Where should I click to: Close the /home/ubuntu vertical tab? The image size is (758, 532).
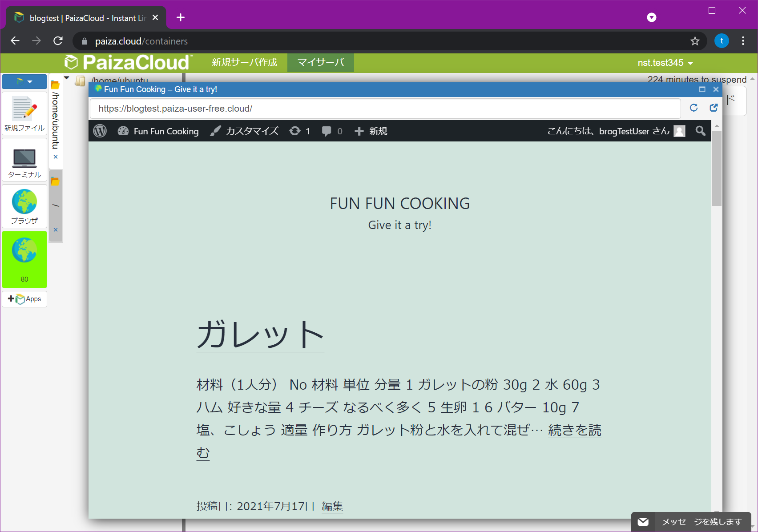[56, 157]
